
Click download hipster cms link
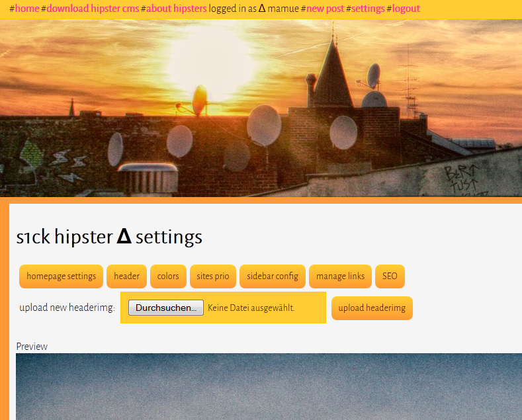tap(93, 9)
